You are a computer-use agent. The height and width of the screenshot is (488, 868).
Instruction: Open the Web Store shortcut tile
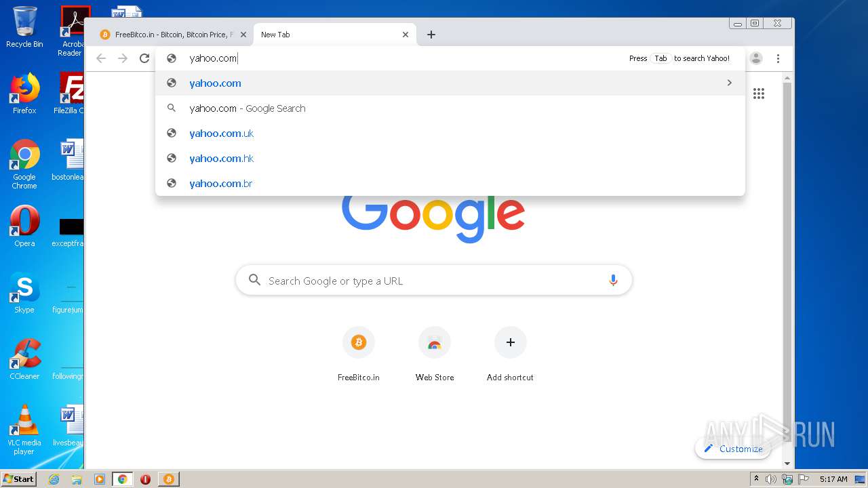[435, 354]
